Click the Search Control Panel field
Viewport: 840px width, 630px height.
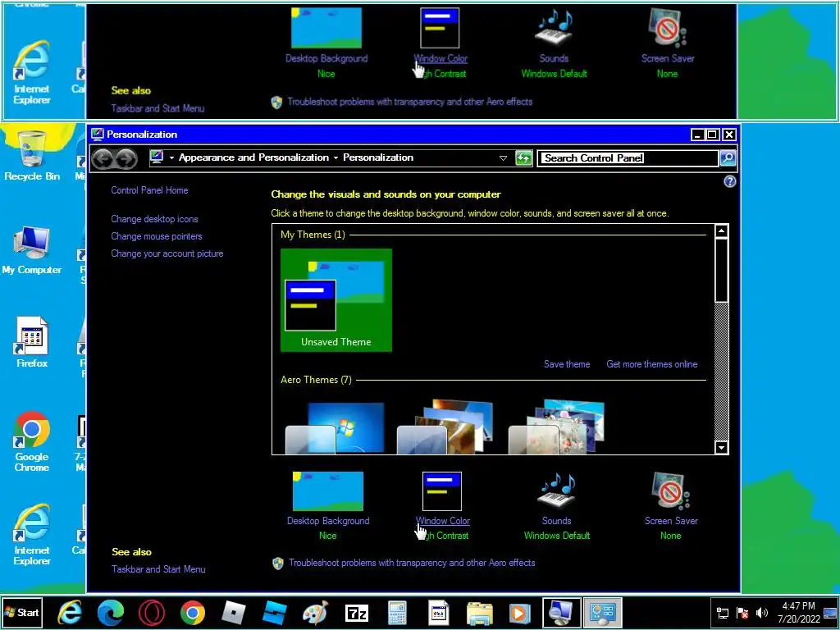coord(628,158)
